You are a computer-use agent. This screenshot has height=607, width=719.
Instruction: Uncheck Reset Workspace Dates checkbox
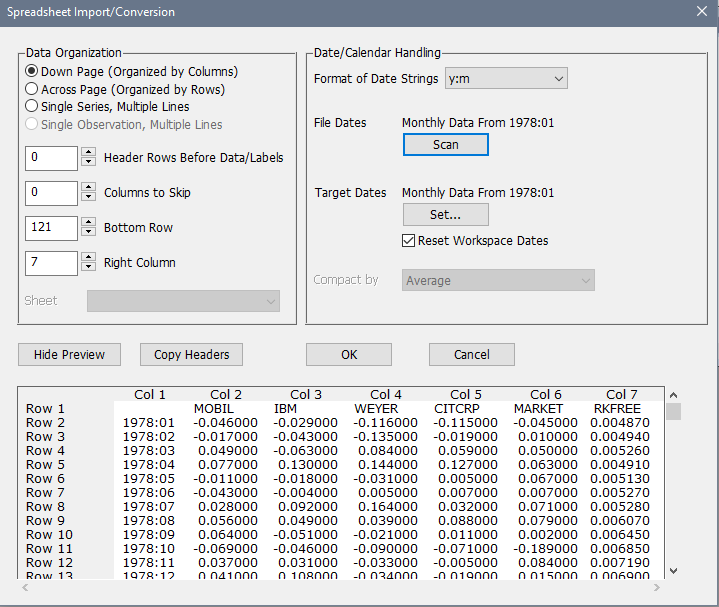[x=409, y=240]
